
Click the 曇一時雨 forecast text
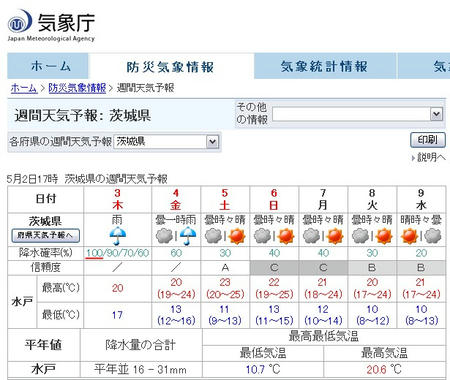pos(176,220)
